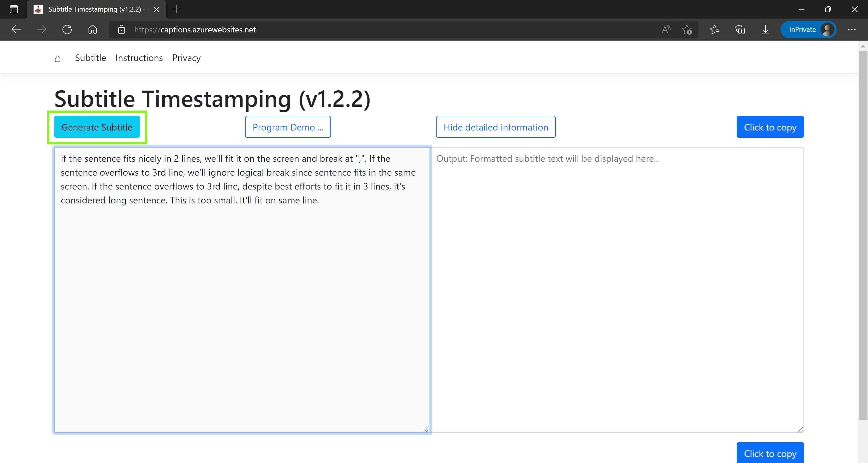The height and width of the screenshot is (463, 868).
Task: Open the tab actions menu icon
Action: (14, 9)
